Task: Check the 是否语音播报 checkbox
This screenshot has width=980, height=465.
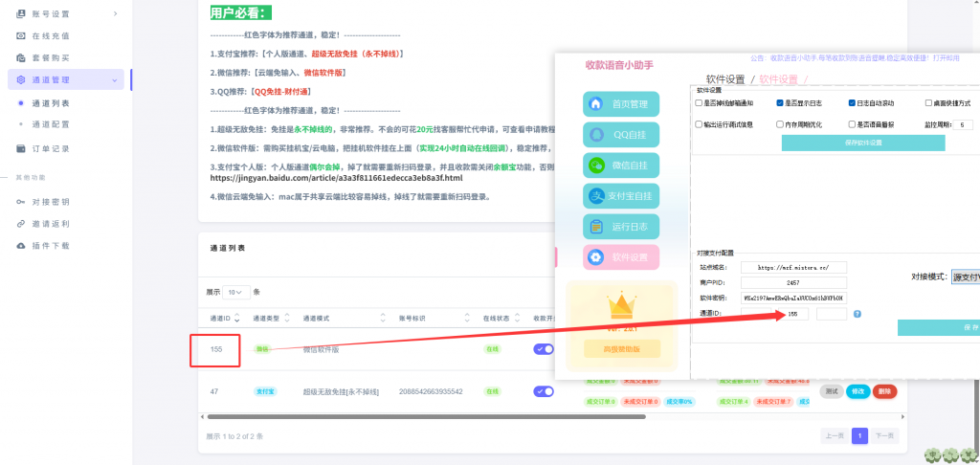Action: pyautogui.click(x=852, y=124)
